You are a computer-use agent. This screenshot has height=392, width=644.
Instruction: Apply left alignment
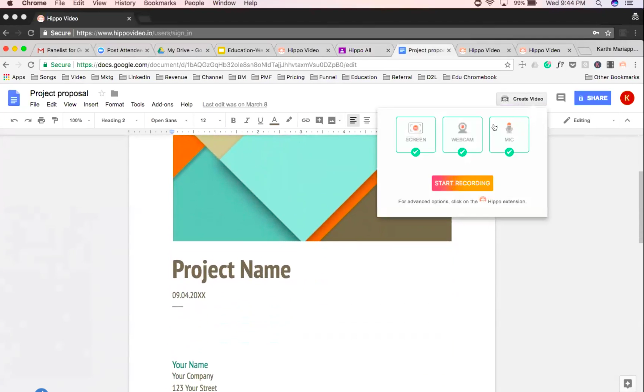353,120
